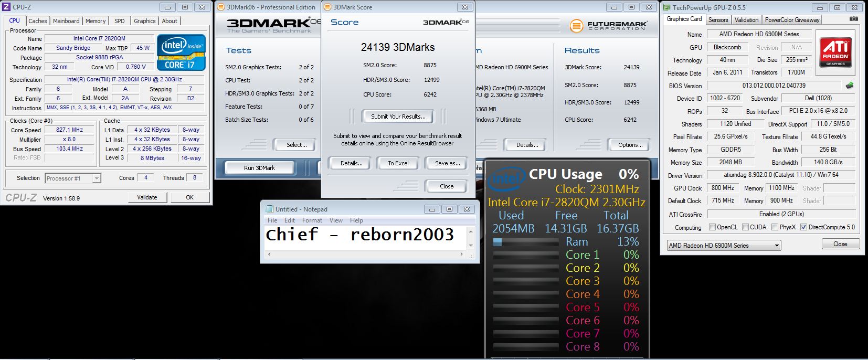Switch to the Sensors tab in GPU-Z
The image size is (868, 360).
[x=718, y=20]
